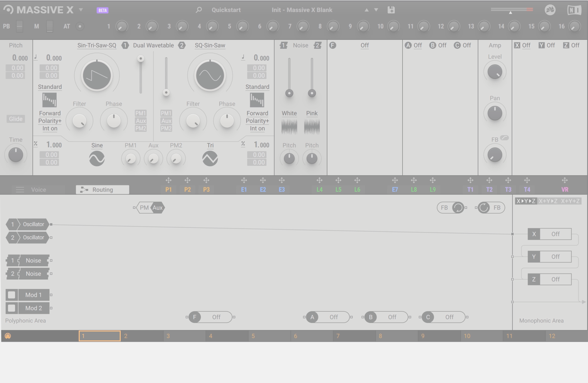Screen dimensions: 588x383
Task: Click the White noise waveform thumbnail
Action: [x=289, y=127]
